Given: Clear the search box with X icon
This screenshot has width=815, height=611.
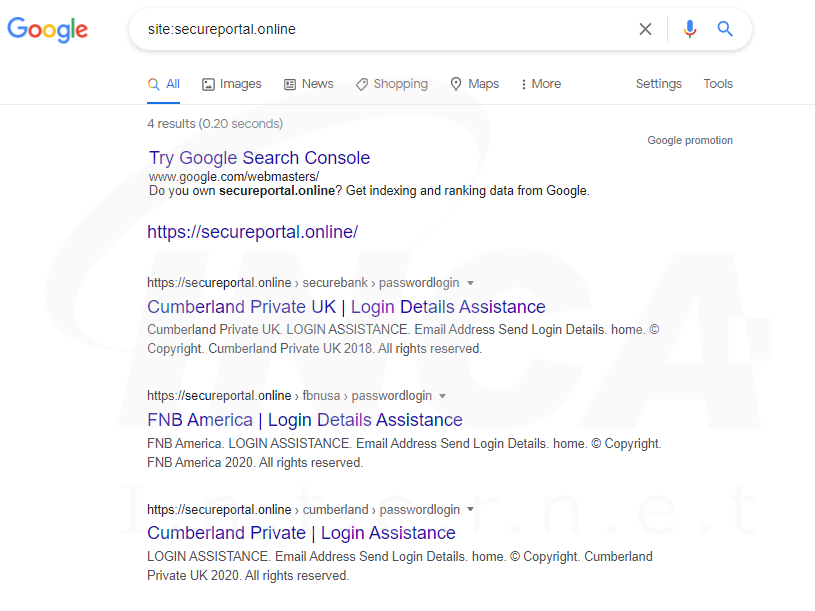Looking at the screenshot, I should (x=645, y=29).
